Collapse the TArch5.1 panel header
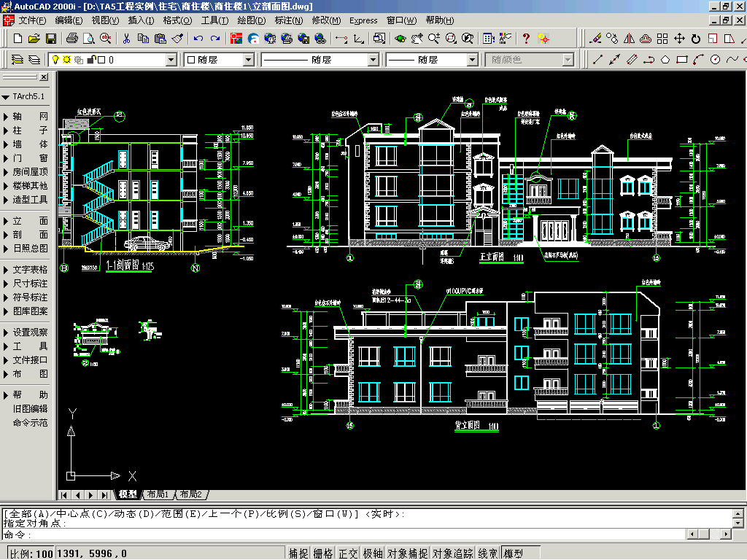This screenshot has width=747, height=560. pos(24,97)
